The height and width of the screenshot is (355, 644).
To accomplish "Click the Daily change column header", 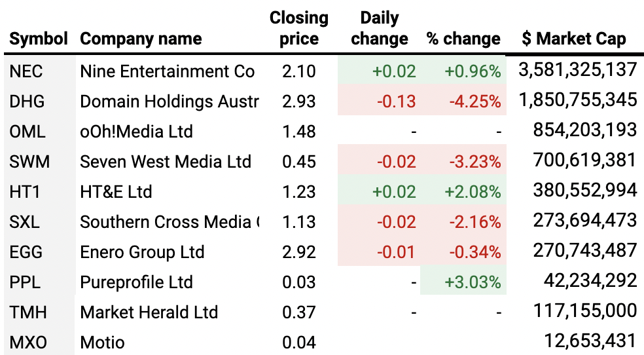I will click(380, 28).
